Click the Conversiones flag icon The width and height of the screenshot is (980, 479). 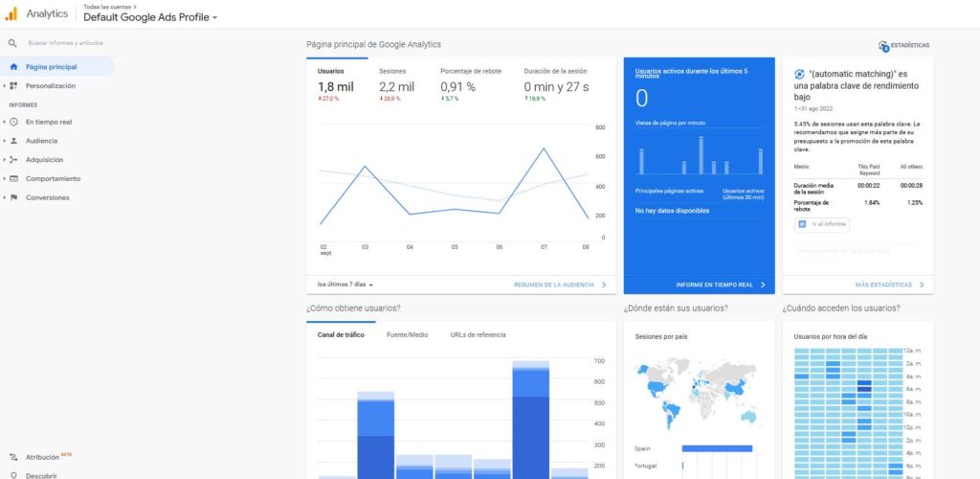(x=13, y=197)
